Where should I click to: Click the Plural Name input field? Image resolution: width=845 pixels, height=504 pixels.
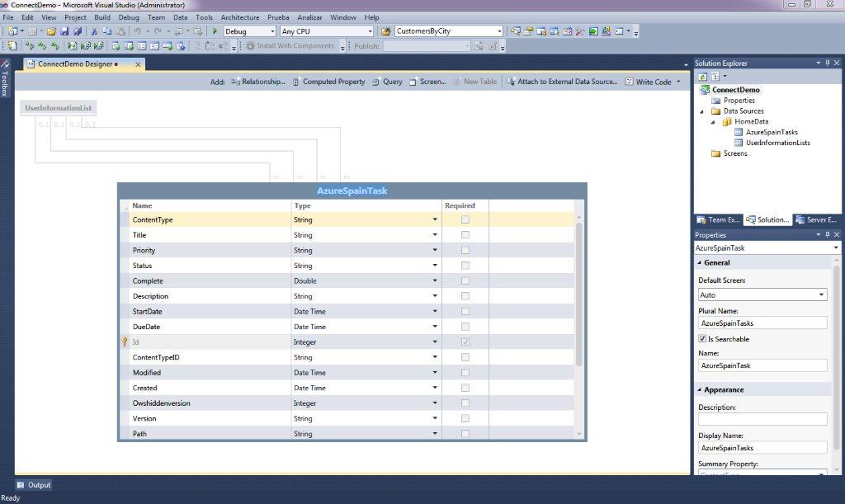coord(762,323)
